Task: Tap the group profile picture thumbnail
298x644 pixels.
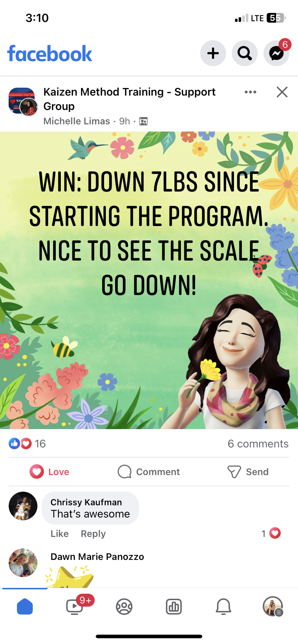Action: [x=23, y=101]
